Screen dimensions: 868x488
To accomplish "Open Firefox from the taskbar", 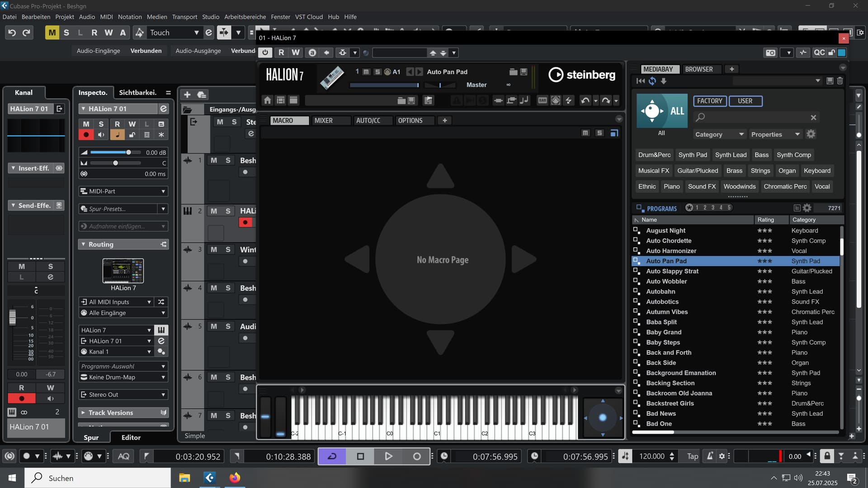I will 235,478.
